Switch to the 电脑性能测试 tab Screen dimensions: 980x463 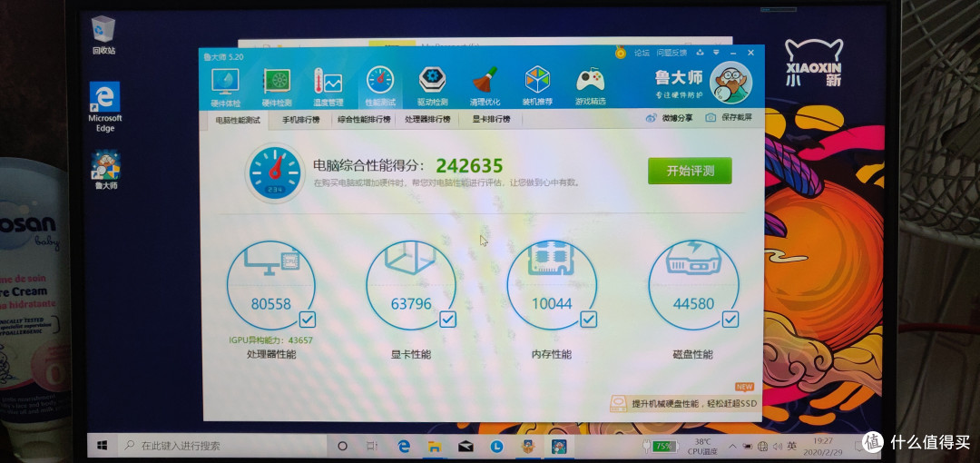(x=238, y=120)
